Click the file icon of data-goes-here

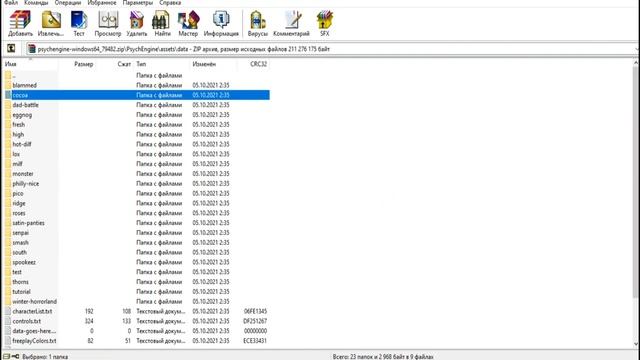point(8,331)
